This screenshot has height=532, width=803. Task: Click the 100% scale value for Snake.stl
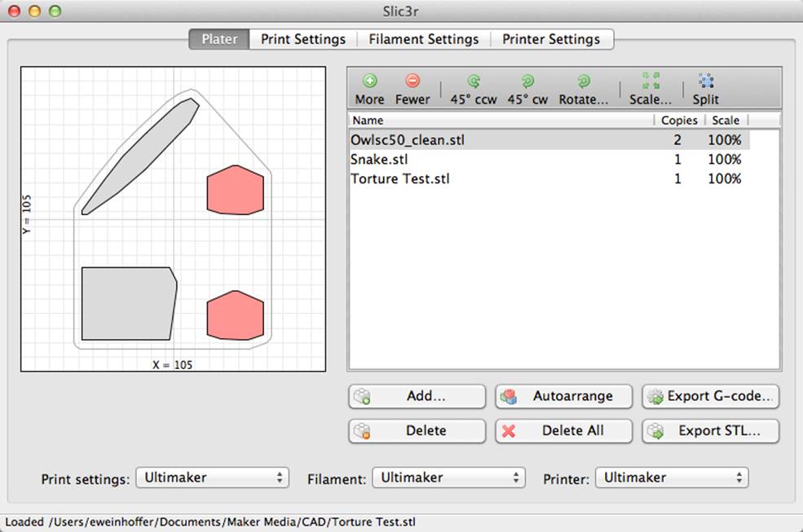pos(724,159)
